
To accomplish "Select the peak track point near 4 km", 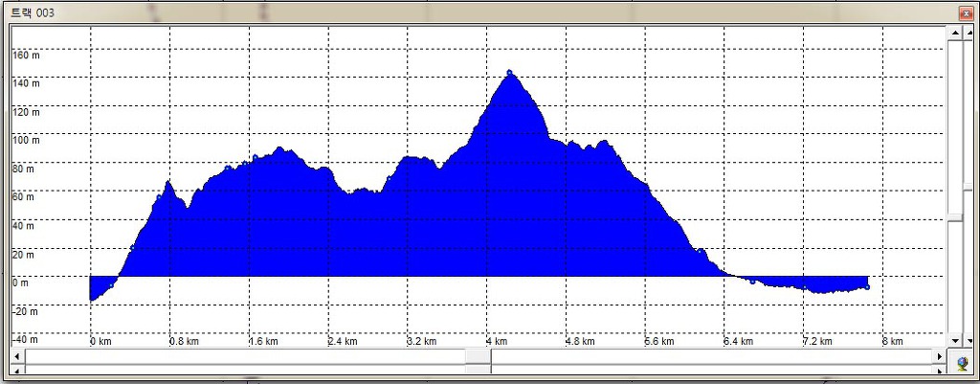I will point(509,73).
